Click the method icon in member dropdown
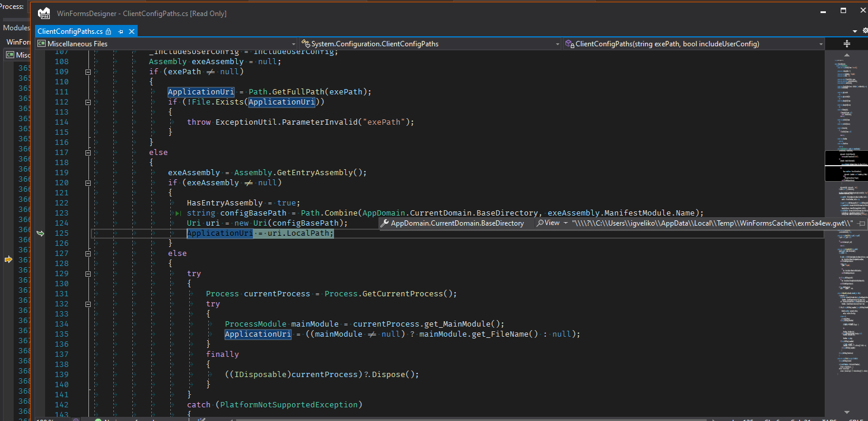 570,43
